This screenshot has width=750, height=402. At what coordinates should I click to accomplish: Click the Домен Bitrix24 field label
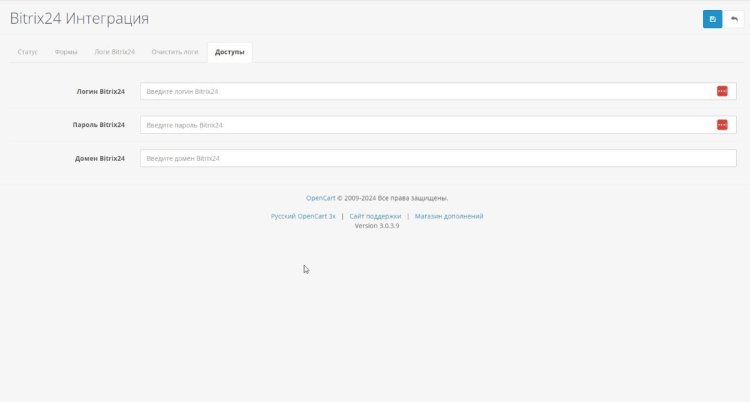[100, 158]
